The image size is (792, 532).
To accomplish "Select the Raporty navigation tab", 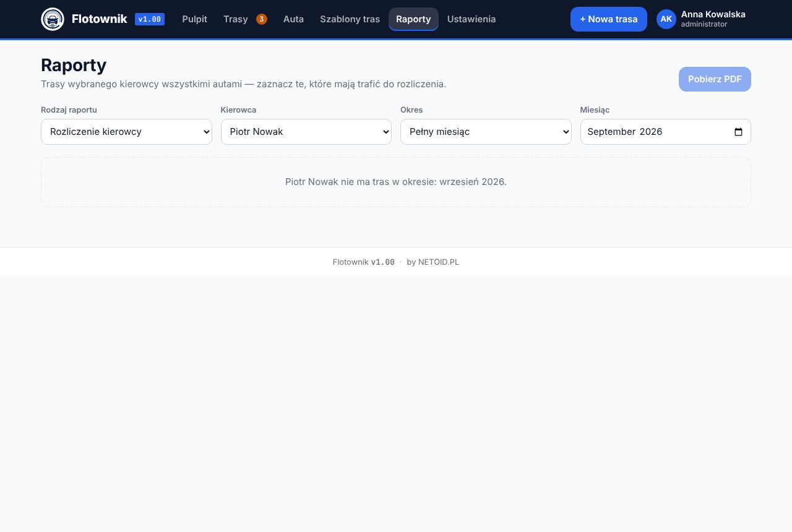I will click(x=413, y=19).
